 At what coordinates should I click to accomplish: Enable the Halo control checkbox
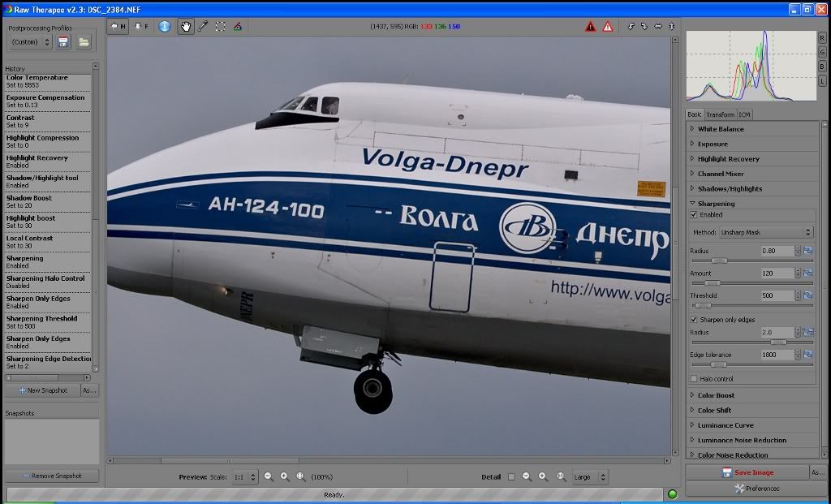[x=694, y=379]
